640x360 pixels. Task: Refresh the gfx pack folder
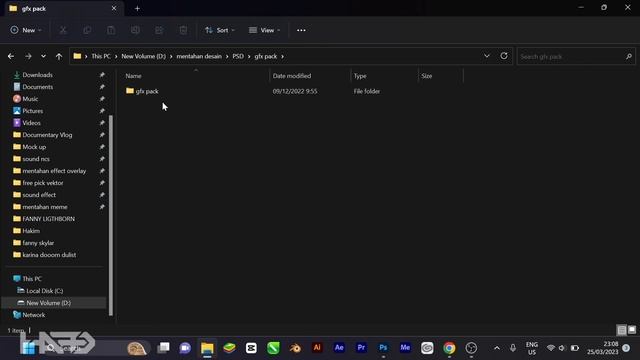point(504,56)
